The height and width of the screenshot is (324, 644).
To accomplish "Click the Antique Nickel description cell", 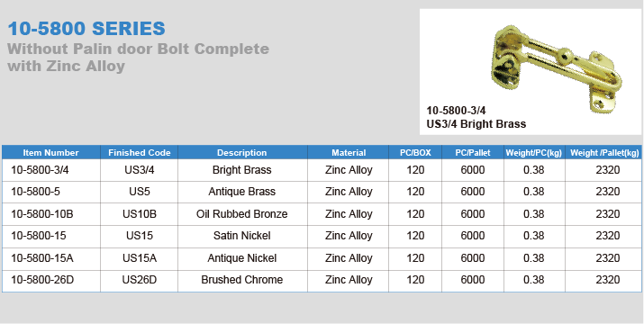I will click(242, 258).
